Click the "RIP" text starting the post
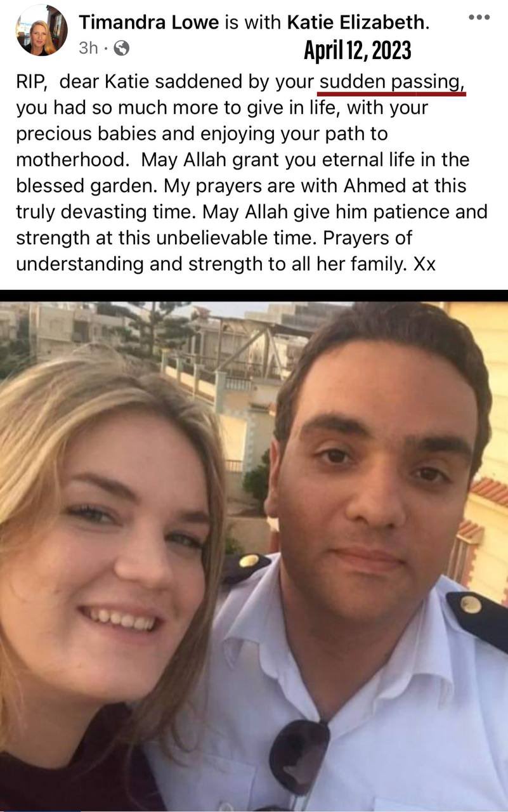The image size is (508, 812). point(30,82)
